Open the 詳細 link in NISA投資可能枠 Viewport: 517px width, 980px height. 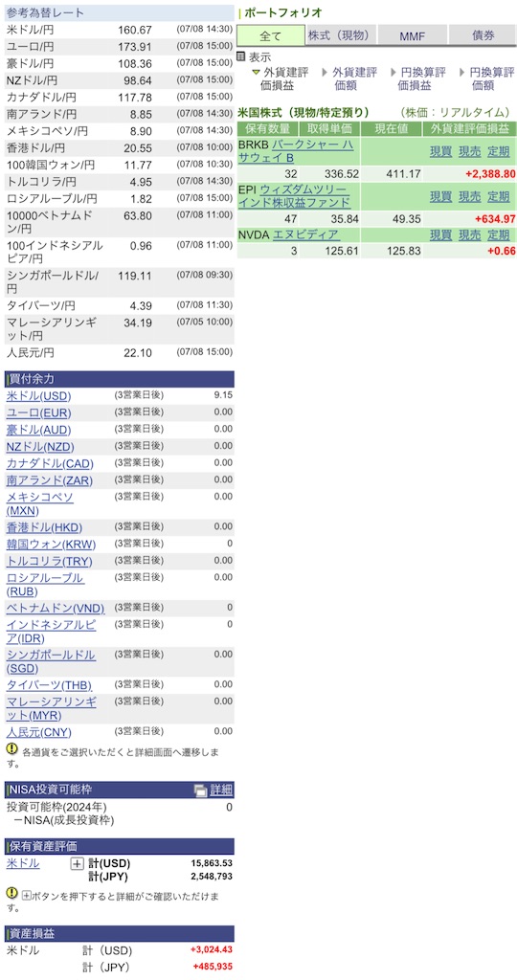point(220,790)
